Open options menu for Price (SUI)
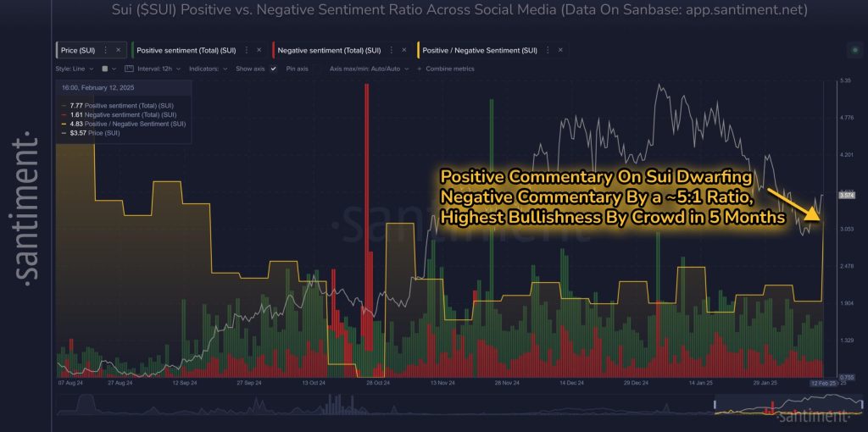This screenshot has width=868, height=432. click(x=106, y=50)
